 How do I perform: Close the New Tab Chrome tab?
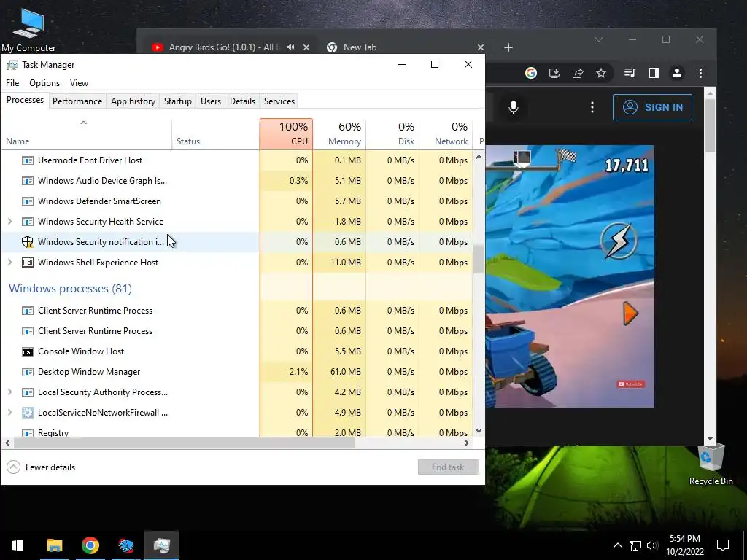(481, 47)
